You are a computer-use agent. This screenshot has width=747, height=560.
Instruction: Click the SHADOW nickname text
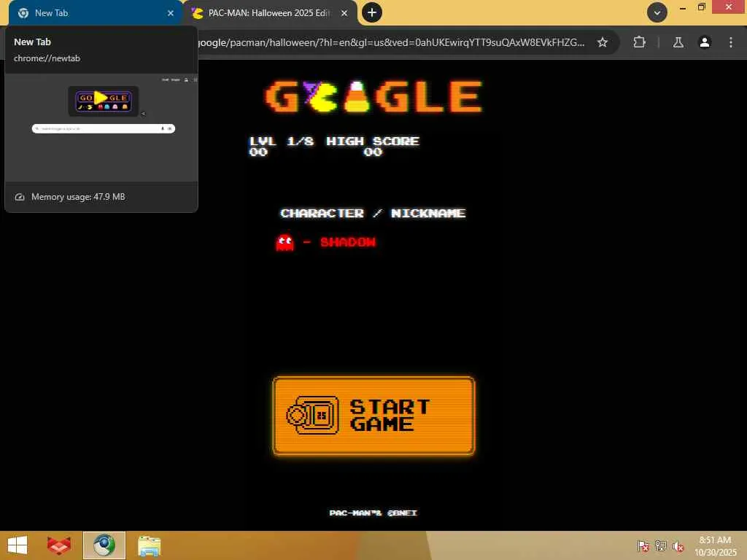click(x=348, y=242)
